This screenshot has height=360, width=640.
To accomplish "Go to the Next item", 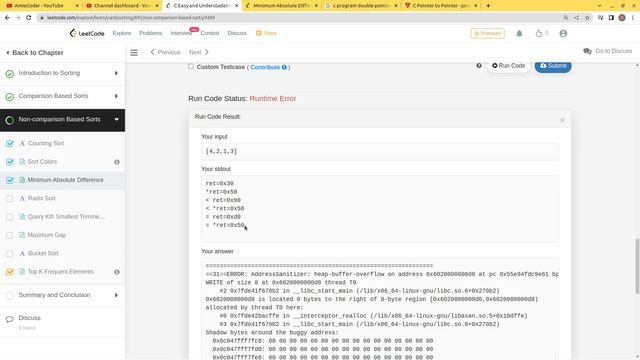I will (199, 52).
